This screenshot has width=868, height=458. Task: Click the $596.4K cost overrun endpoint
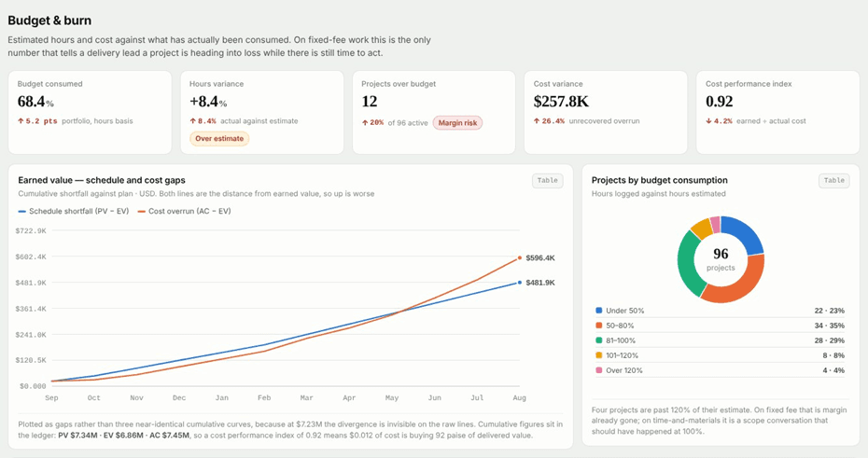pos(519,257)
